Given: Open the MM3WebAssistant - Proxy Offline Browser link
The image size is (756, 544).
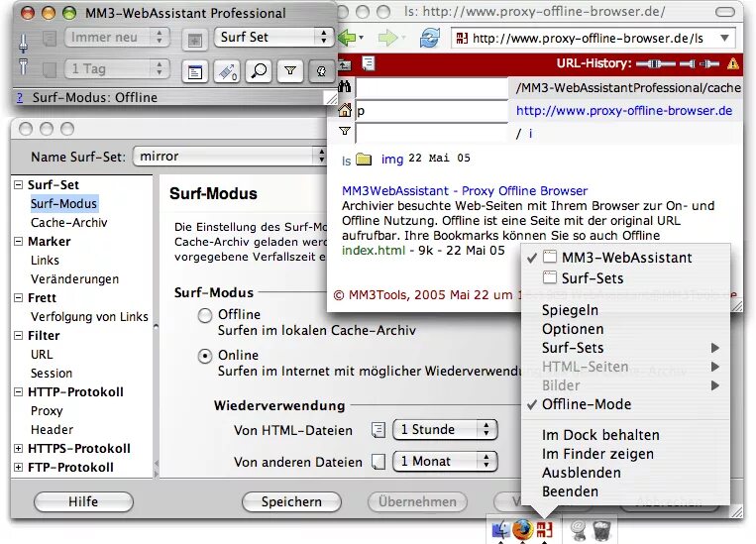Looking at the screenshot, I should (465, 191).
